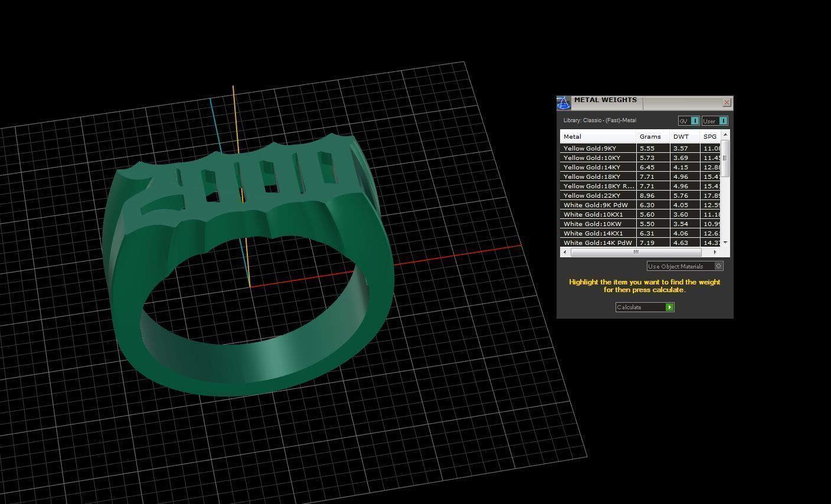Click the horizontal scrollbar thumb
831x504 pixels.
[x=636, y=252]
